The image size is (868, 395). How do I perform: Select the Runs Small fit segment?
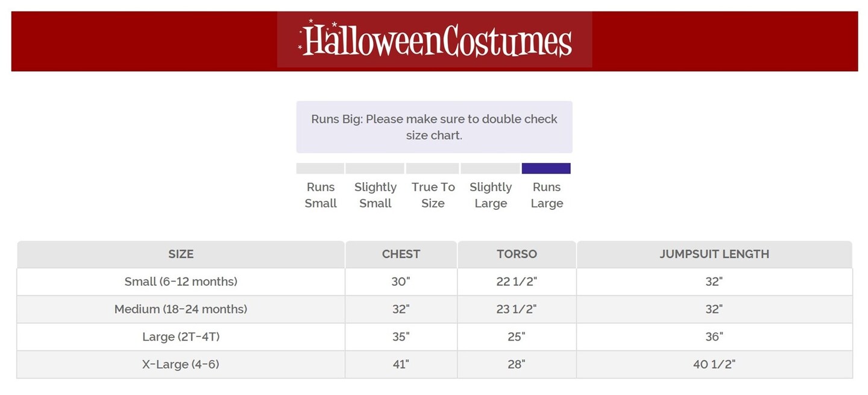320,168
